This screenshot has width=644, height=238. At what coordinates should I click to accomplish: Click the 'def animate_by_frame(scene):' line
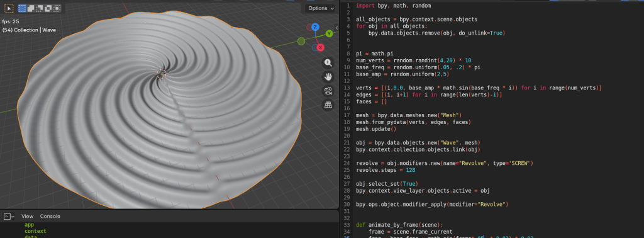coord(399,225)
